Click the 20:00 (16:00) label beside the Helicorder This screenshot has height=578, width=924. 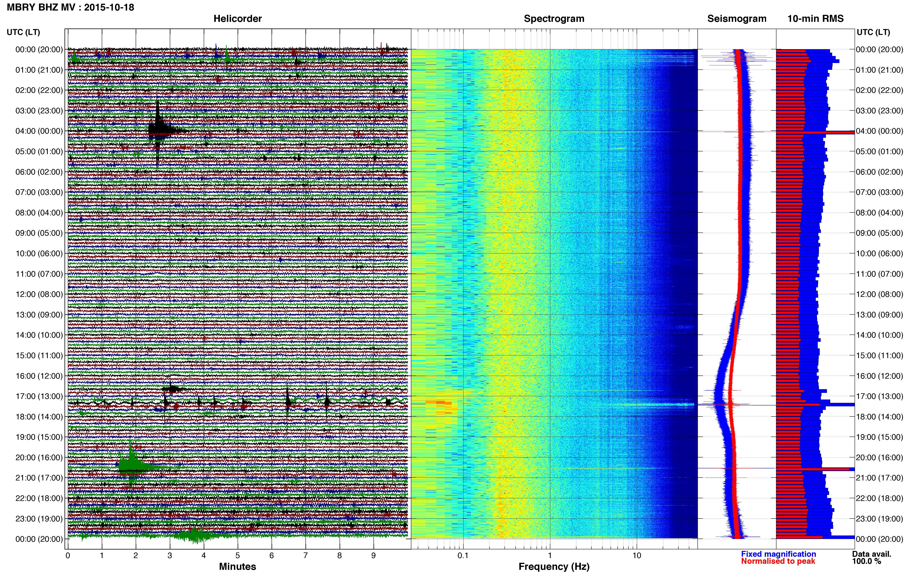(x=39, y=458)
